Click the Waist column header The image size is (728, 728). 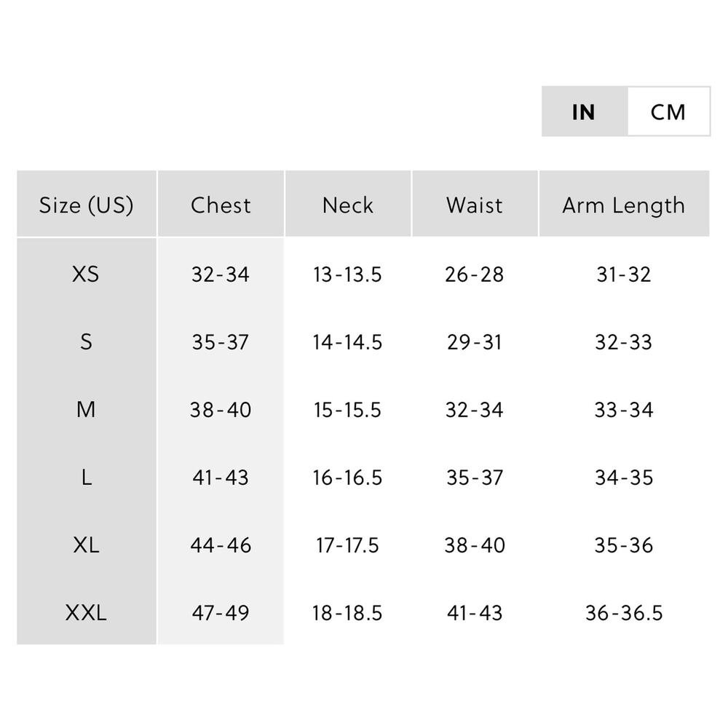click(475, 205)
